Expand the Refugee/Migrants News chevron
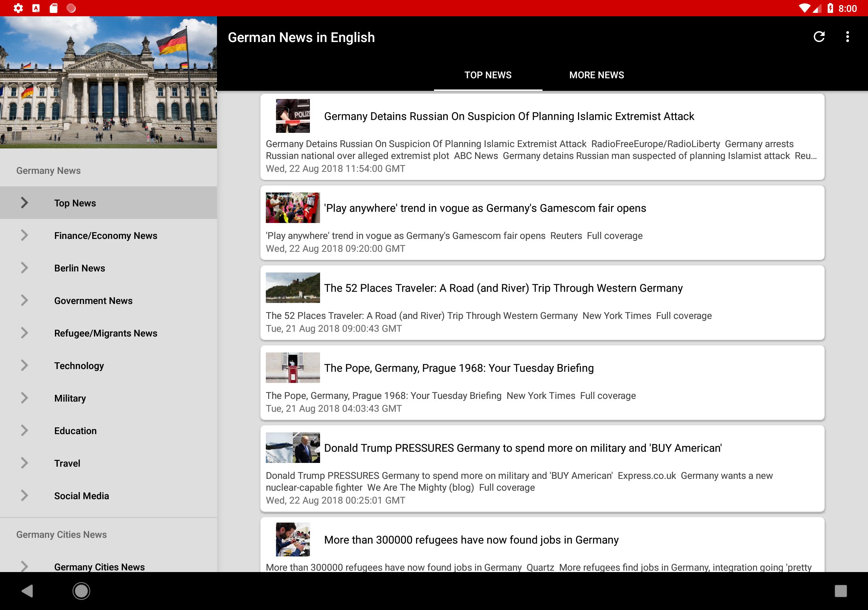This screenshot has height=610, width=868. pyautogui.click(x=24, y=332)
